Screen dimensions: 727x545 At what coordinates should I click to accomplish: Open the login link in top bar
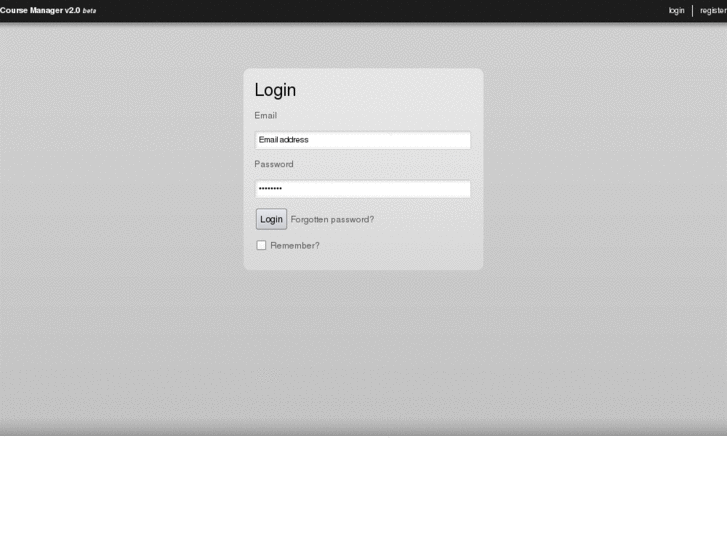coord(676,10)
